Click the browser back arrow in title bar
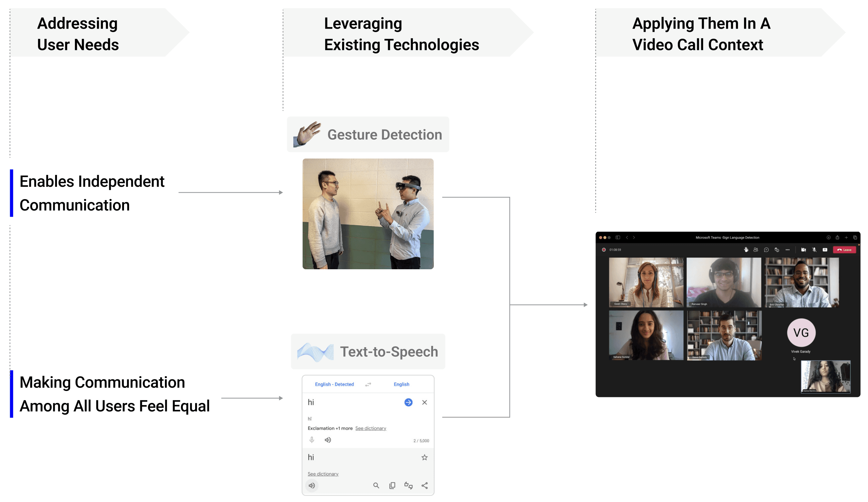This screenshot has width=868, height=502. (627, 237)
